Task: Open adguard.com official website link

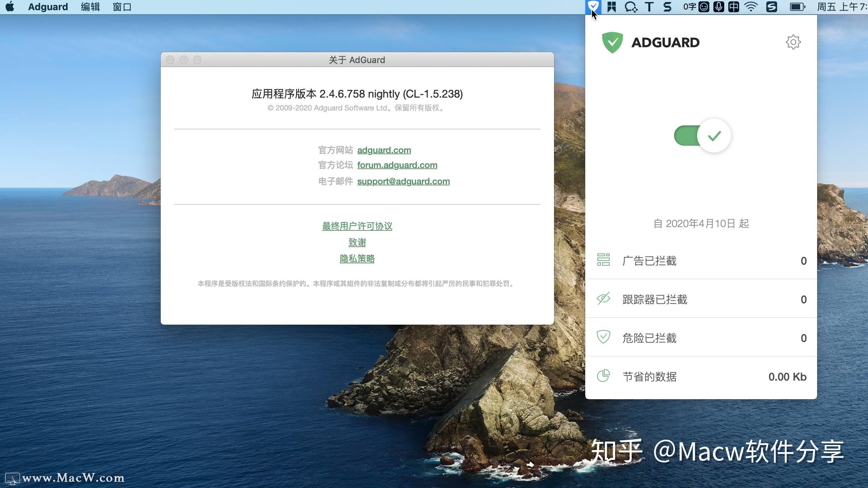Action: [x=384, y=150]
